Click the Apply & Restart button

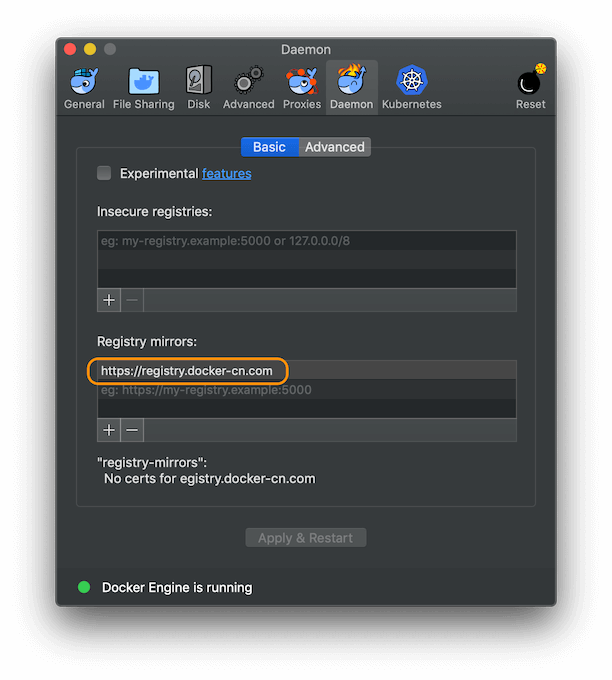pos(306,538)
